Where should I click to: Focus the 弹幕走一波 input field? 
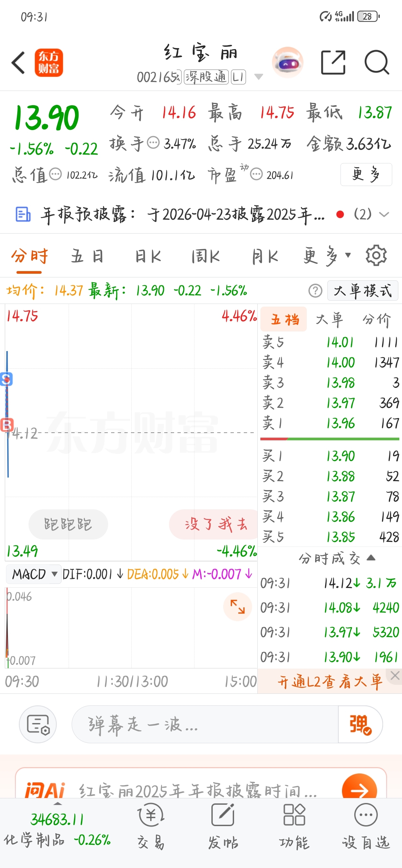pos(205,724)
